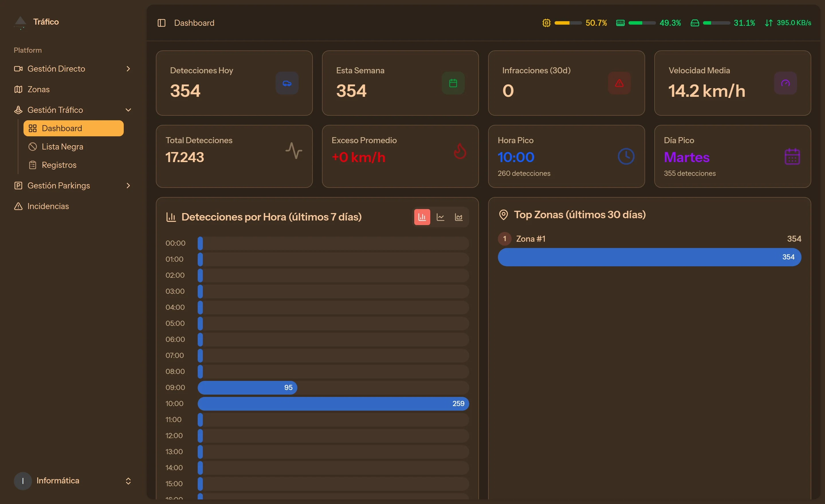825x504 pixels.
Task: Click the 260 detecciones text
Action: 524,173
